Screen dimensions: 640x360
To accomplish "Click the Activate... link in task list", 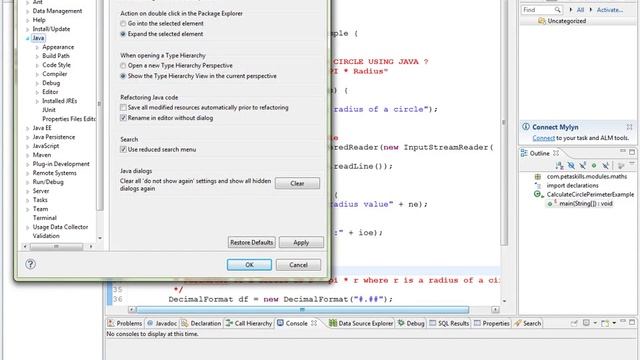I will tap(610, 10).
